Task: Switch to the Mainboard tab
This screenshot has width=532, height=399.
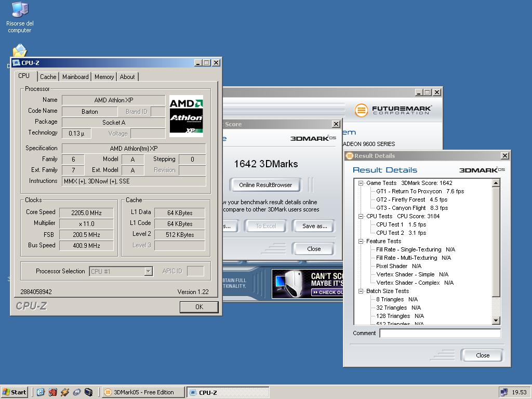Action: pos(75,77)
